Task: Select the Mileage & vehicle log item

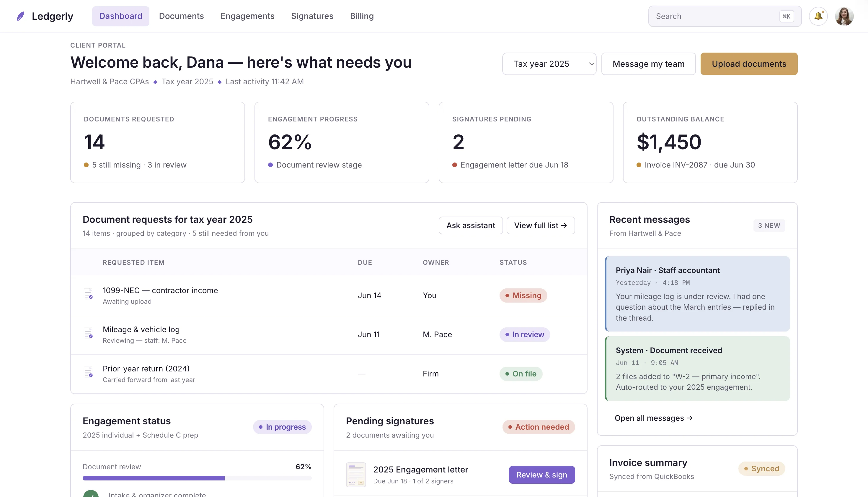Action: [x=141, y=329]
